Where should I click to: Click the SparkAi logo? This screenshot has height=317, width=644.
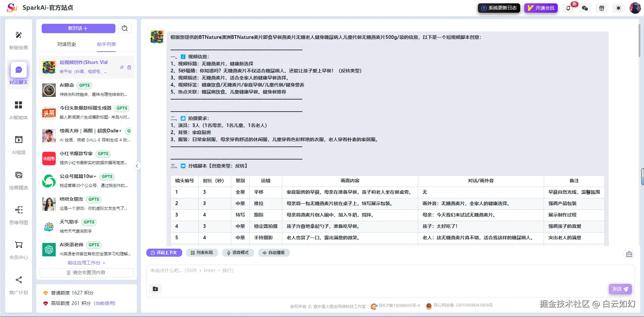[12, 8]
